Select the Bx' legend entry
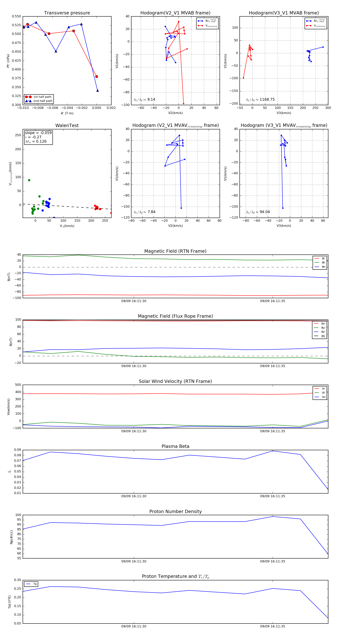 tap(320, 324)
